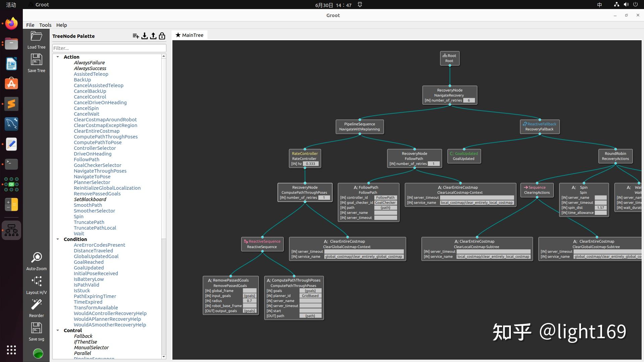The image size is (644, 362).
Task: Click the Reorder wand icon
Action: tap(36, 305)
